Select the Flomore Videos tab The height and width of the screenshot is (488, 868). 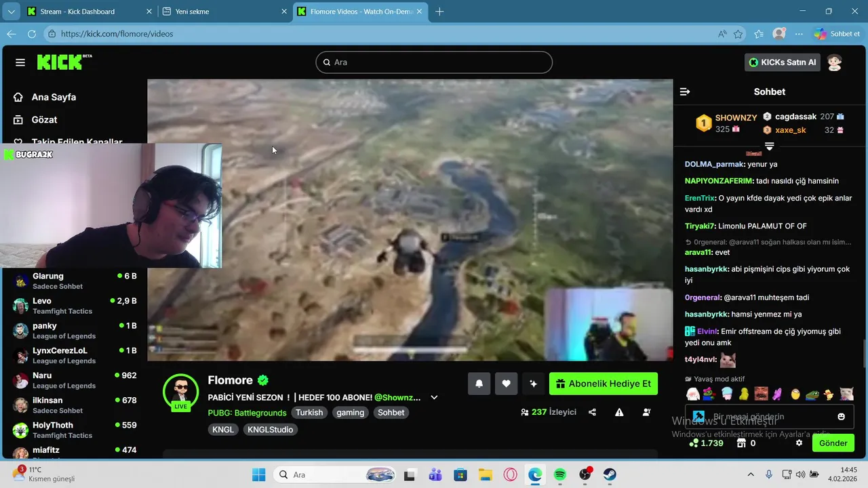[x=361, y=12]
